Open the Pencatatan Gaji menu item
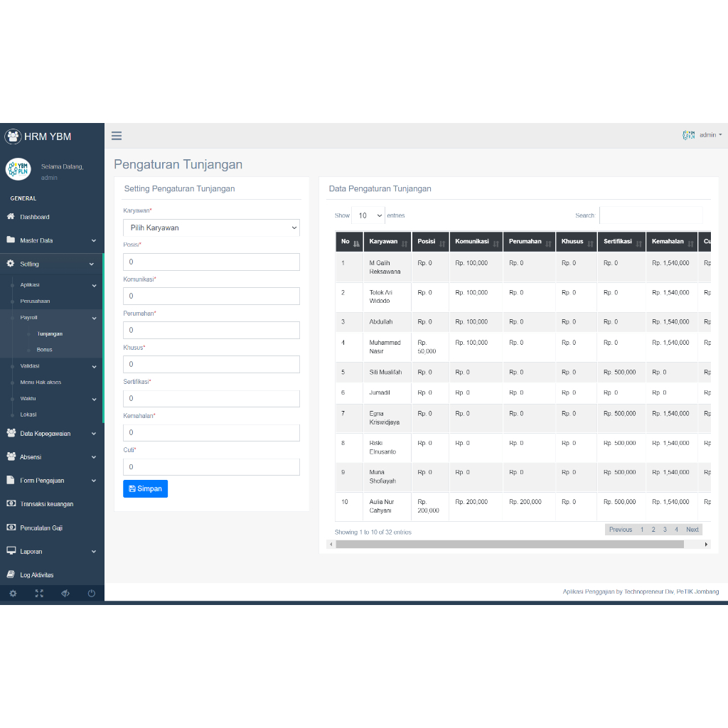Image resolution: width=728 pixels, height=728 pixels. [x=41, y=528]
